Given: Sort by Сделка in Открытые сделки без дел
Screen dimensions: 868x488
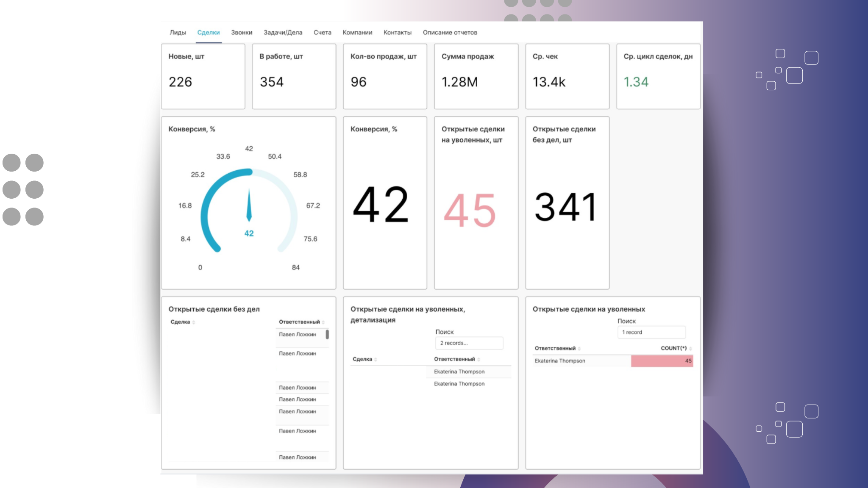Looking at the screenshot, I should [x=183, y=322].
